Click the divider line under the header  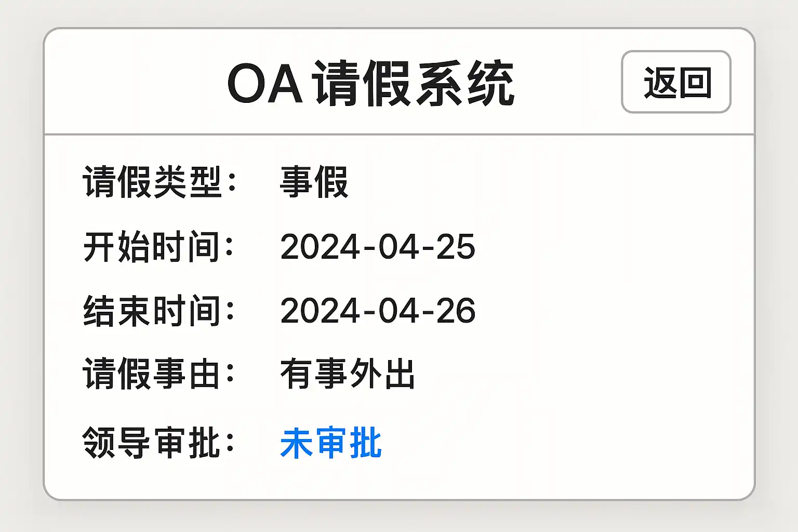[399, 135]
